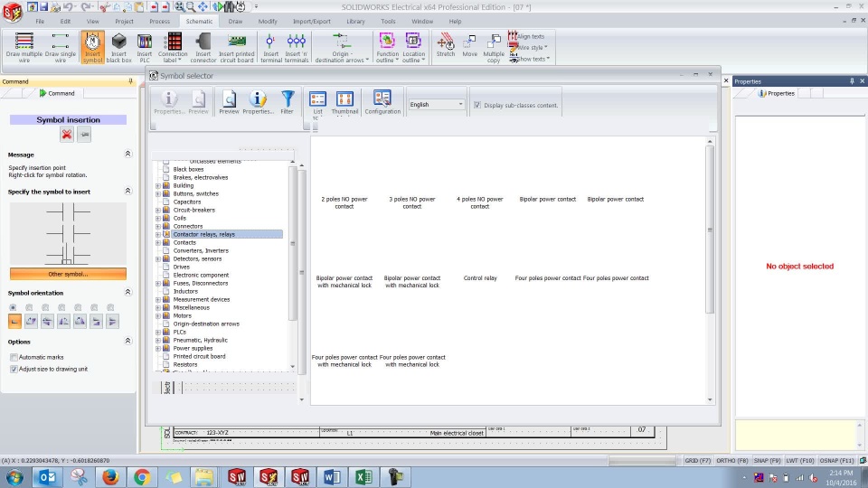Screen dimensions: 868x488
Task: Click Properties tab in Properties panel
Action: click(x=777, y=93)
